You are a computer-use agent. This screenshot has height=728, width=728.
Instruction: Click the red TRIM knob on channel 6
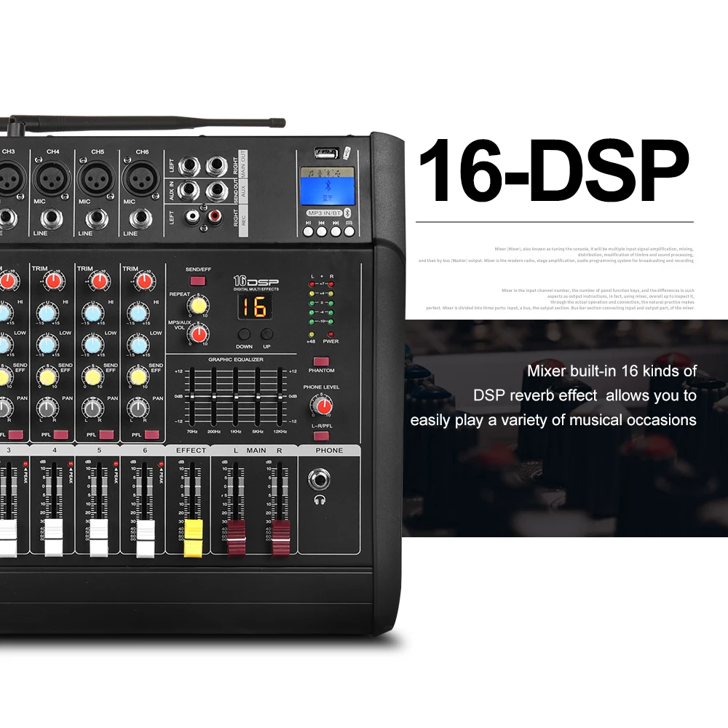click(x=144, y=281)
